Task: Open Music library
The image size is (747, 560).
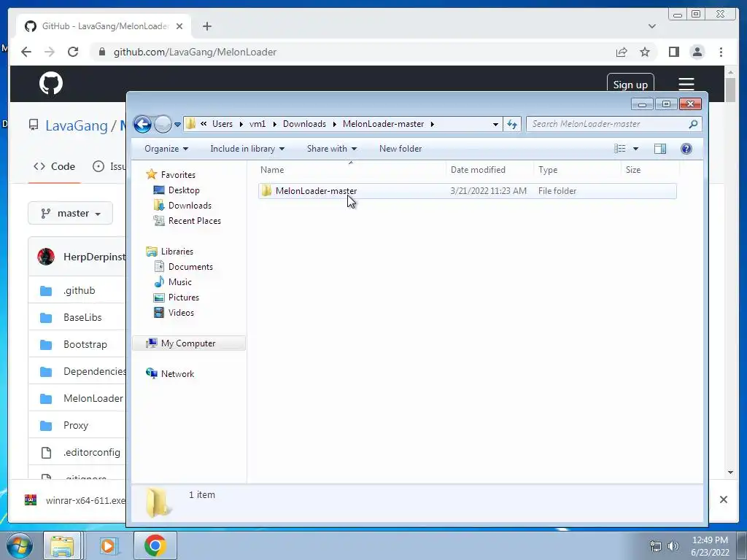Action: click(179, 282)
